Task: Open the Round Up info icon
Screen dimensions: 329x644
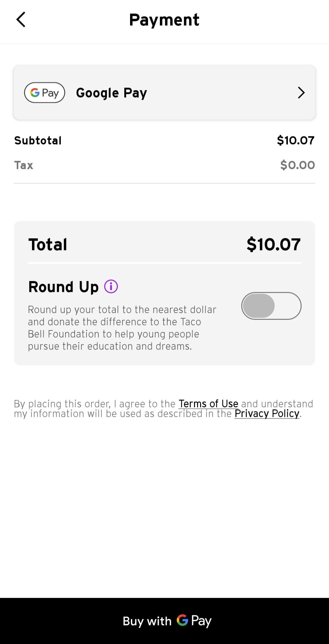Action: 111,287
